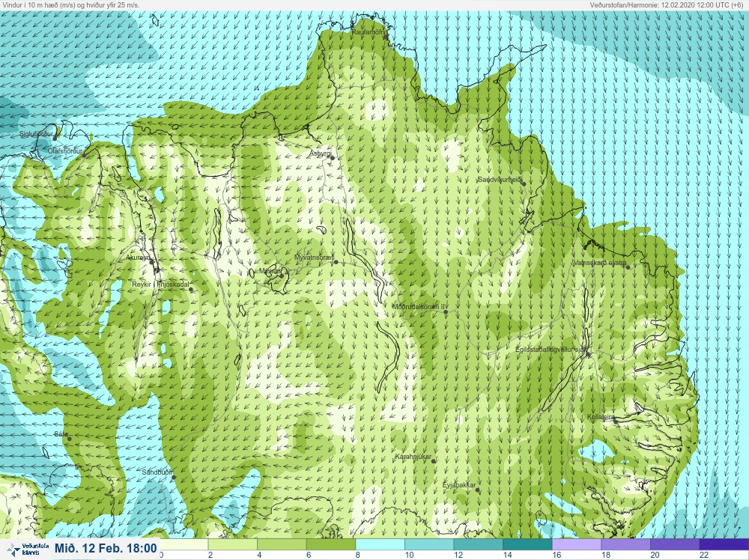Viewport: 749px width, 560px height.
Task: Click the forecast time 'Mið. 12 Feb. 18:00'
Action: 106,548
